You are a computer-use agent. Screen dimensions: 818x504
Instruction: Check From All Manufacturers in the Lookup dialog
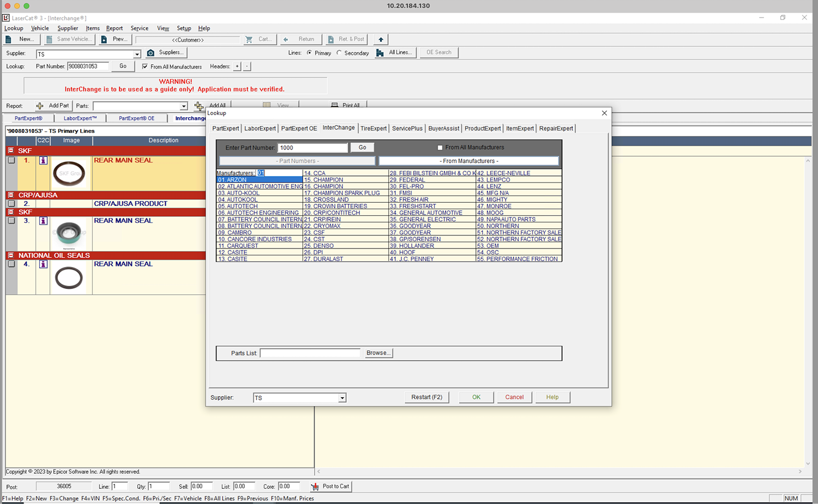pyautogui.click(x=440, y=148)
